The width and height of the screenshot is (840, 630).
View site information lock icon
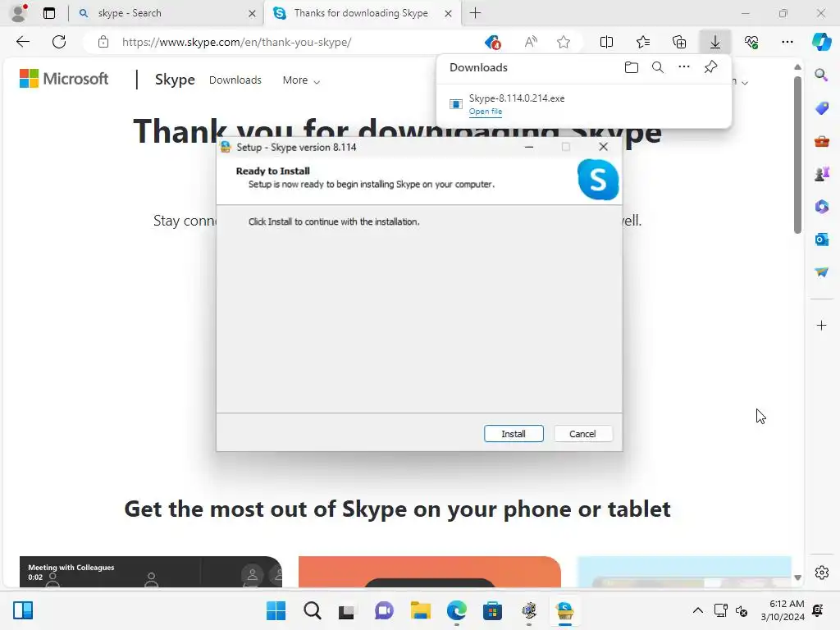(103, 42)
